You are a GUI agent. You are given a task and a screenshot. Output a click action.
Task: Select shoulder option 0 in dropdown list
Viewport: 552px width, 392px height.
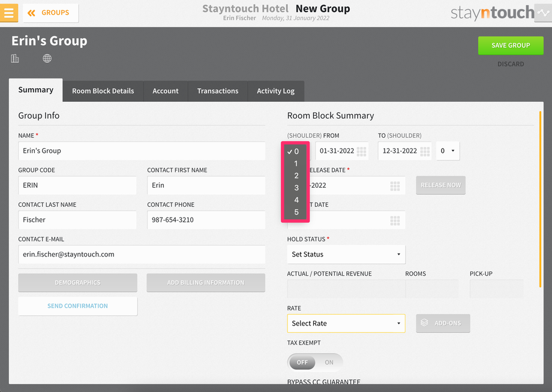pyautogui.click(x=296, y=152)
